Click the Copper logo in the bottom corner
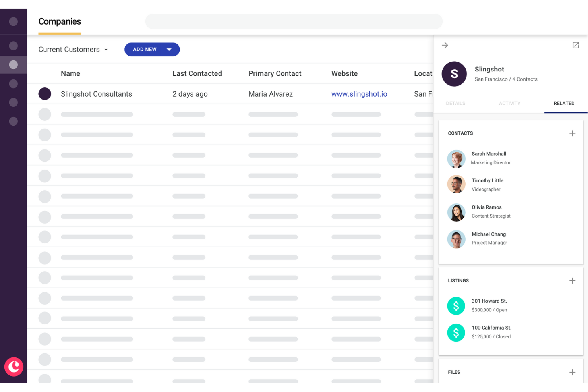This screenshot has height=392, width=588. [x=14, y=367]
